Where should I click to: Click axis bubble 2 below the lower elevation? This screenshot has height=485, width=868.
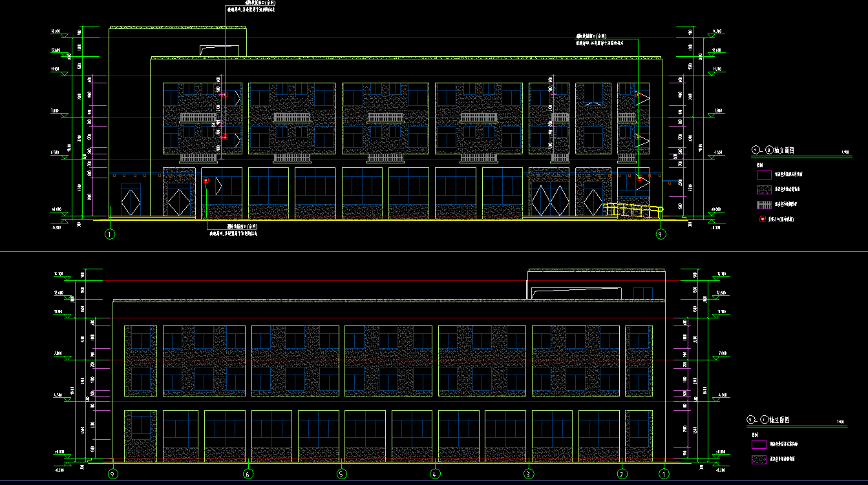coord(622,474)
